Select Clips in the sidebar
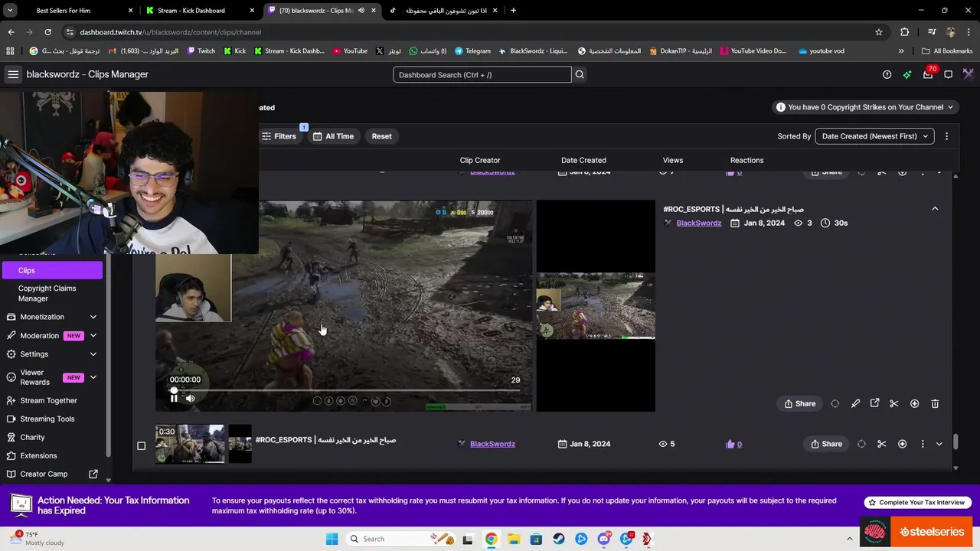 [x=52, y=270]
